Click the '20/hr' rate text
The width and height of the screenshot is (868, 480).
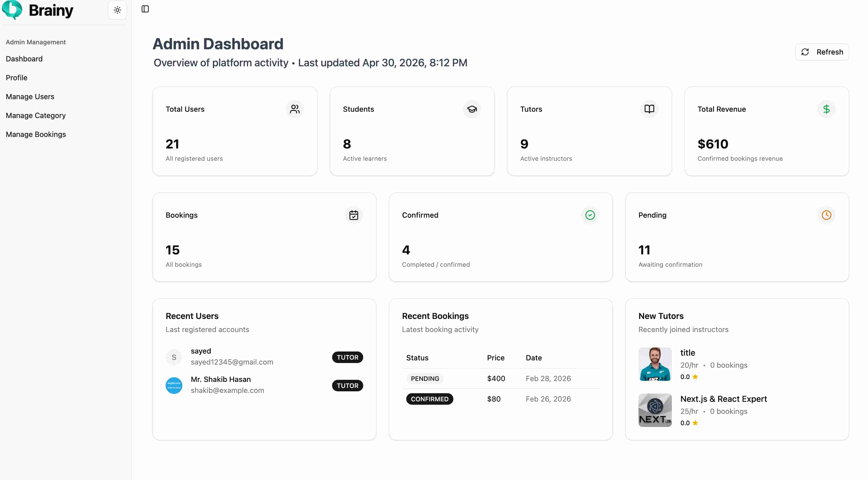coord(690,365)
